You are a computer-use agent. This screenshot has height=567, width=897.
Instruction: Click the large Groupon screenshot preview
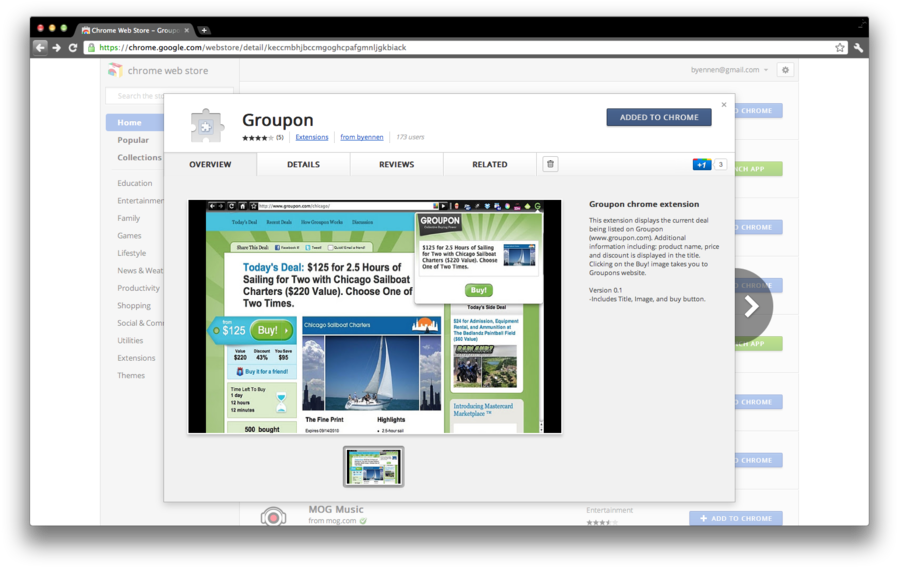coord(375,316)
